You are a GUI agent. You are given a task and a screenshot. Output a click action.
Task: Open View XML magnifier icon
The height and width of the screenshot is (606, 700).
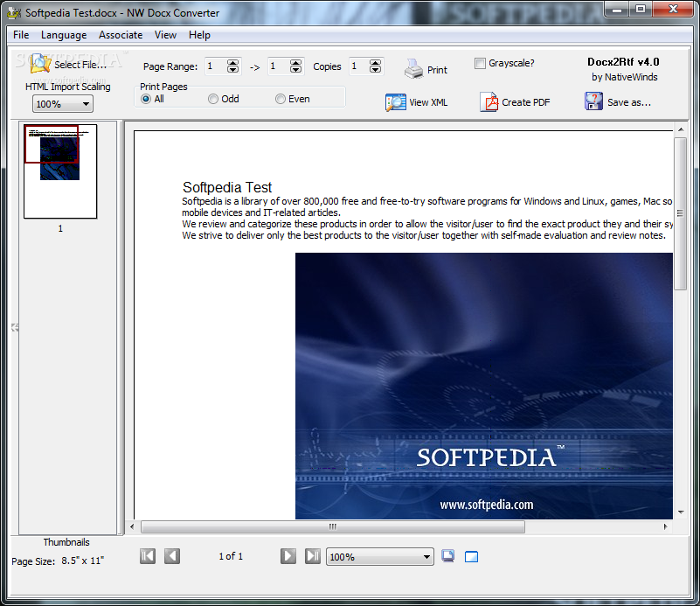pyautogui.click(x=396, y=102)
